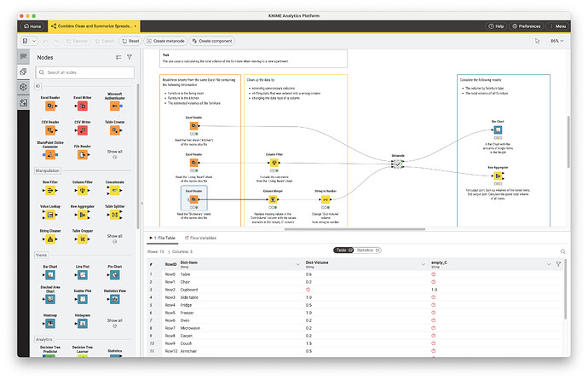Search the output table with magnifier icon
Image resolution: width=588 pixels, height=380 pixels.
click(x=563, y=251)
